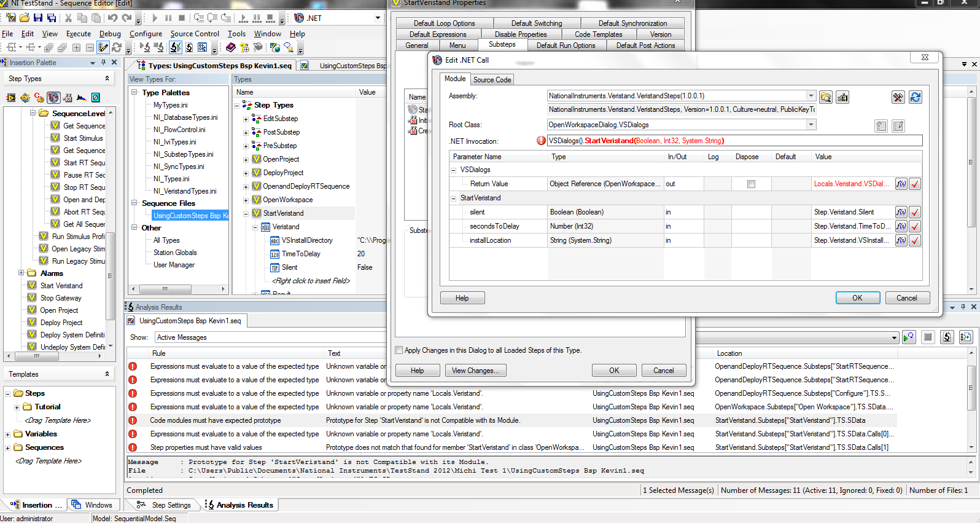This screenshot has width=980, height=523.
Task: Open the Active Messages Show dropdown
Action: (894, 337)
